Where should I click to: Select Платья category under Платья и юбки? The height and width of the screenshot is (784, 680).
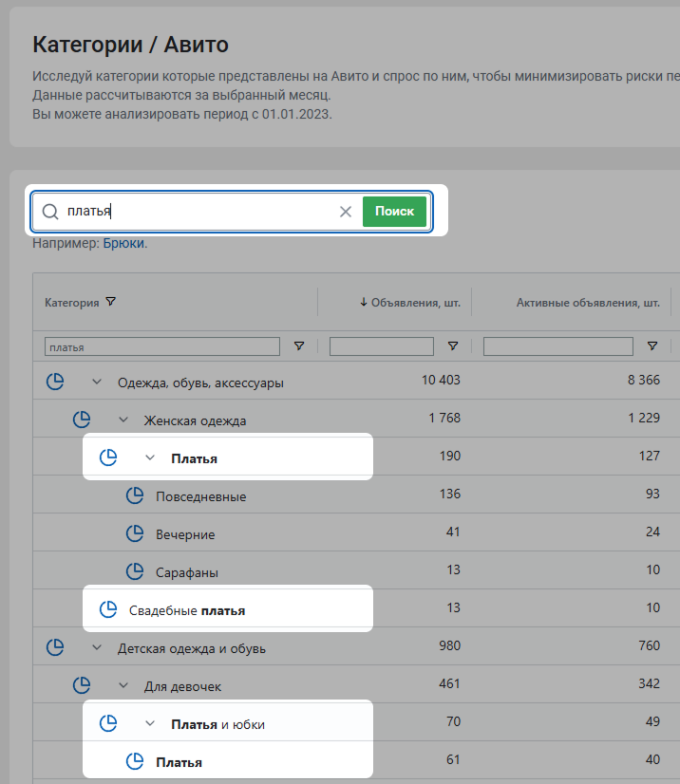[x=179, y=763]
